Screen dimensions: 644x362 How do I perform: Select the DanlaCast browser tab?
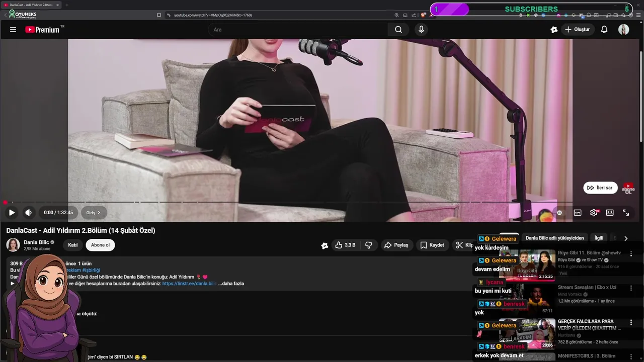point(31,5)
